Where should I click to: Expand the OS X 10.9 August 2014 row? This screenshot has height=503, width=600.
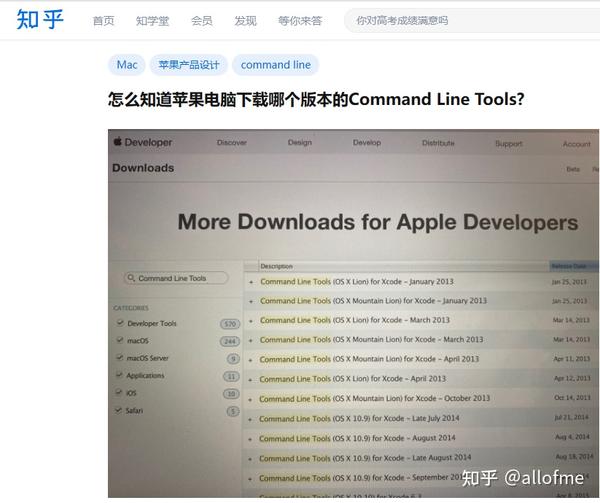tap(250, 439)
